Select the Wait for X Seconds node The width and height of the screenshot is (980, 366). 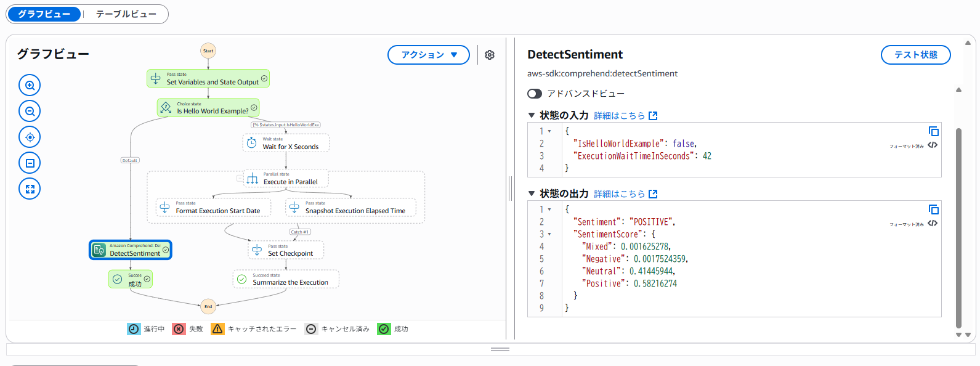coord(286,144)
